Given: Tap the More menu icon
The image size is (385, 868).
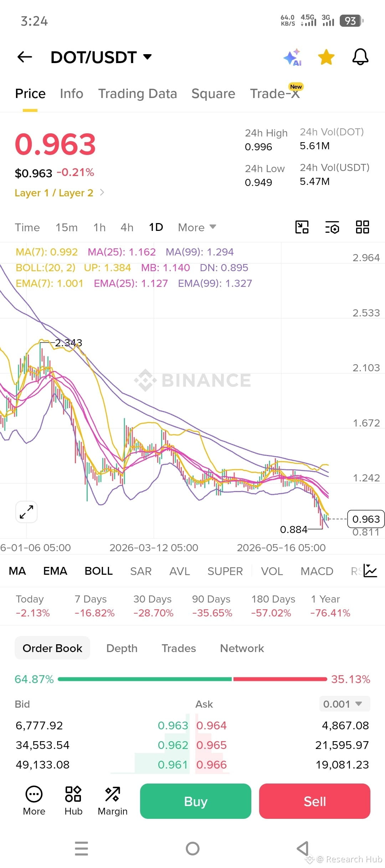Looking at the screenshot, I should [34, 801].
